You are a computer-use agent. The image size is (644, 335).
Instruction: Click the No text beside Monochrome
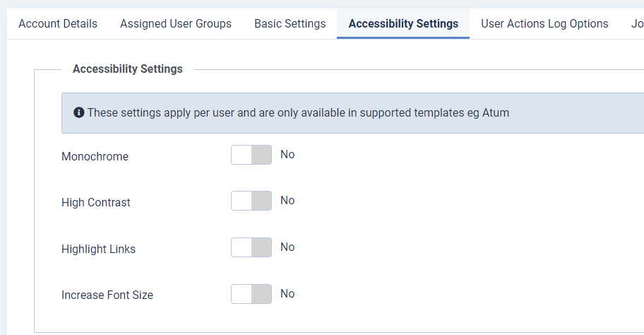[x=287, y=155]
